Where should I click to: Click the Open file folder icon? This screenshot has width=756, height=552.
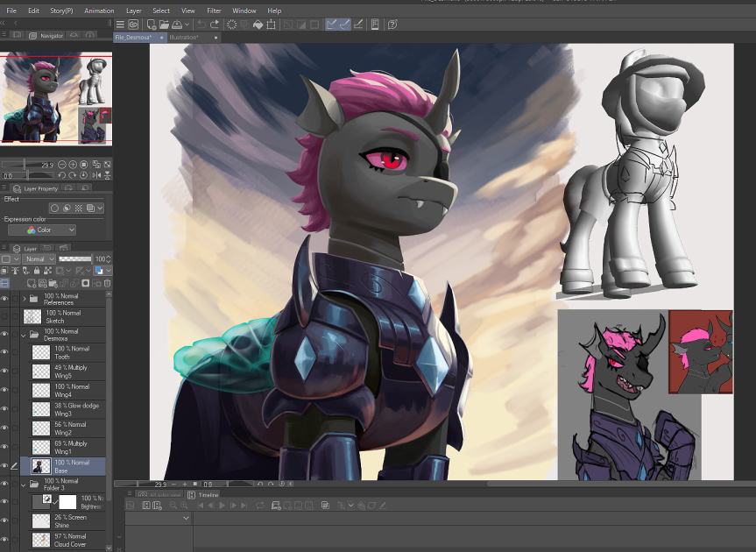click(164, 25)
